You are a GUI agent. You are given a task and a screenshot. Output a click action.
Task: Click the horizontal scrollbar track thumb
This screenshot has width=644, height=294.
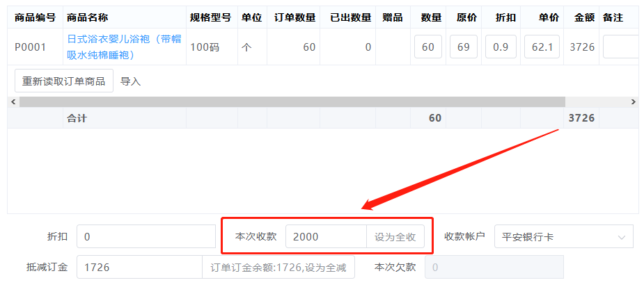pos(292,102)
